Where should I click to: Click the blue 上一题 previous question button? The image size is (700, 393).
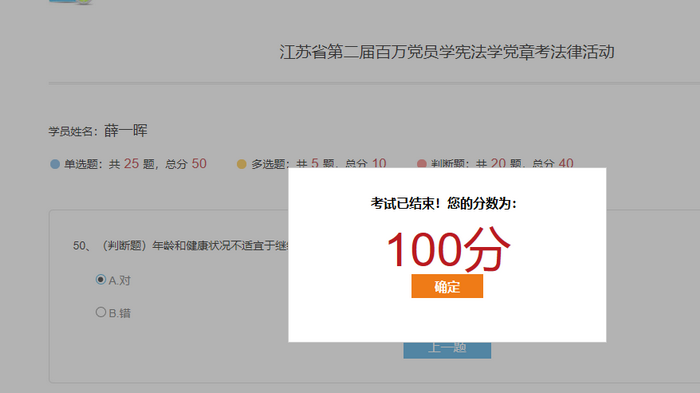(x=447, y=350)
